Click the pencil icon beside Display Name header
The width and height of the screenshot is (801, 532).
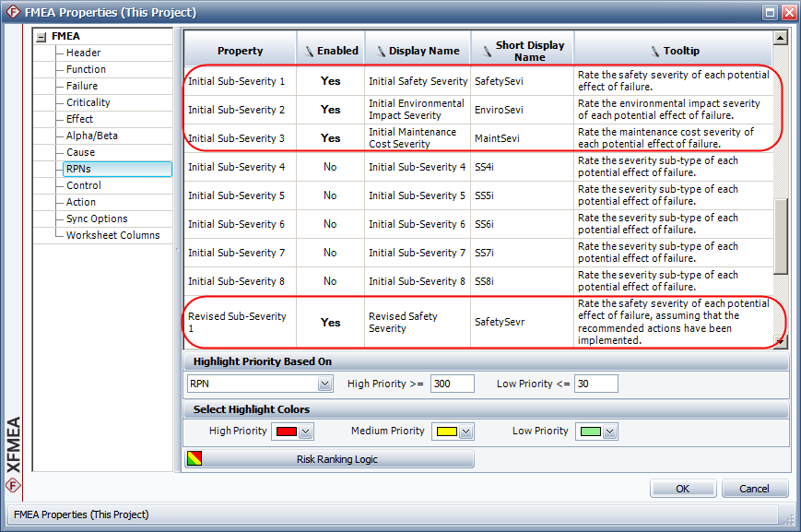point(379,52)
